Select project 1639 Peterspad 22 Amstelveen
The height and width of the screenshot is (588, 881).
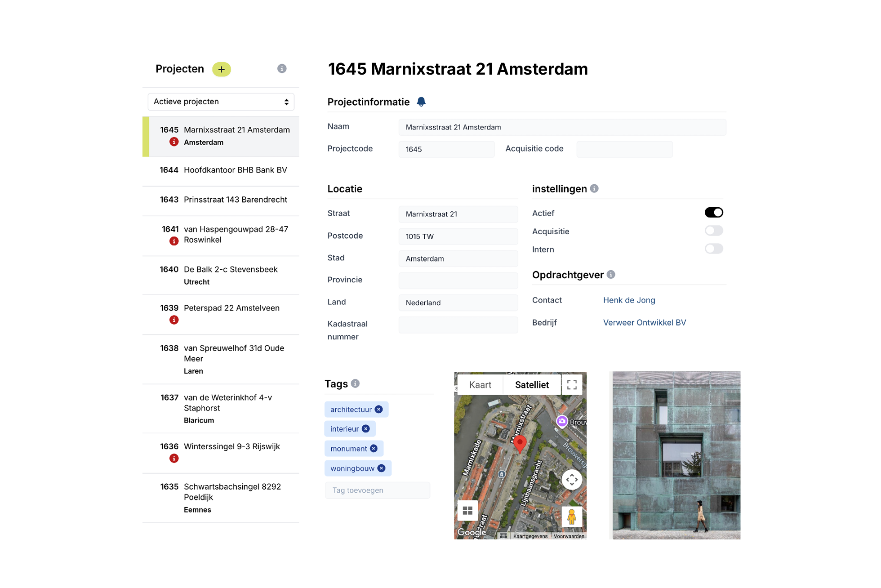pyautogui.click(x=221, y=314)
